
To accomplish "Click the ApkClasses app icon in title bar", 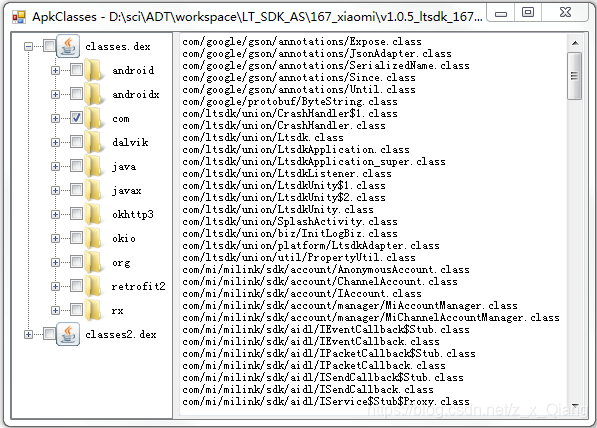I will tap(19, 17).
